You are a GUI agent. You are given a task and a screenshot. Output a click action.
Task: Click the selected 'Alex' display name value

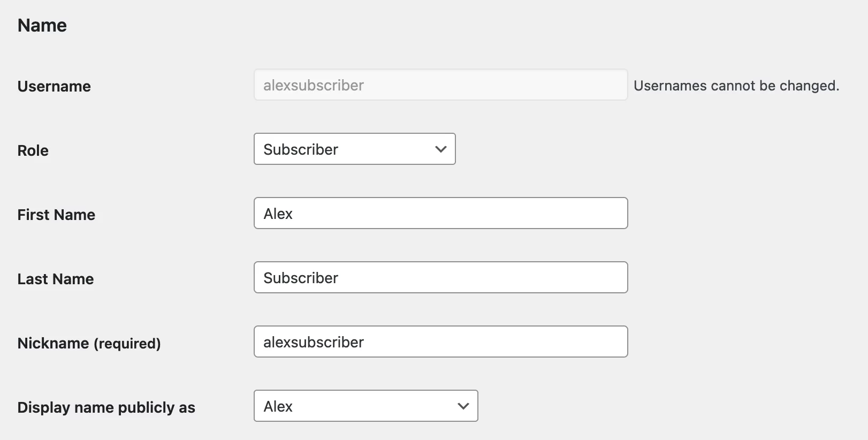(278, 406)
